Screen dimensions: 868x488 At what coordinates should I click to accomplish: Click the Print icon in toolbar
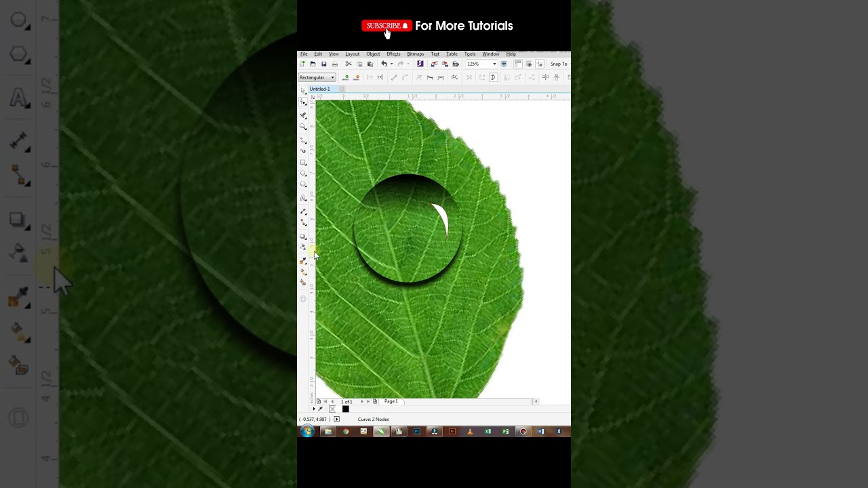(334, 64)
